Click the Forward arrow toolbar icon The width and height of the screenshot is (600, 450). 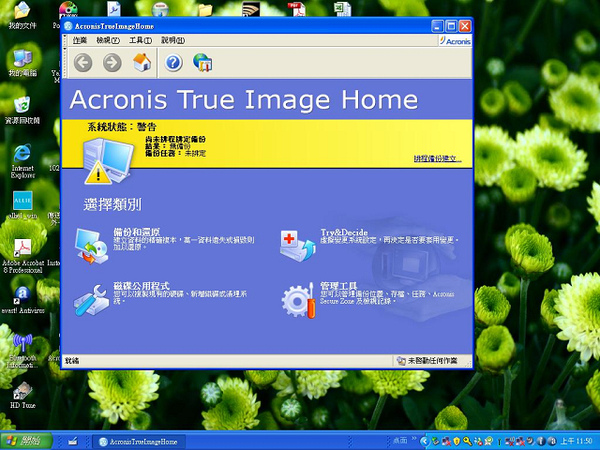tap(112, 63)
